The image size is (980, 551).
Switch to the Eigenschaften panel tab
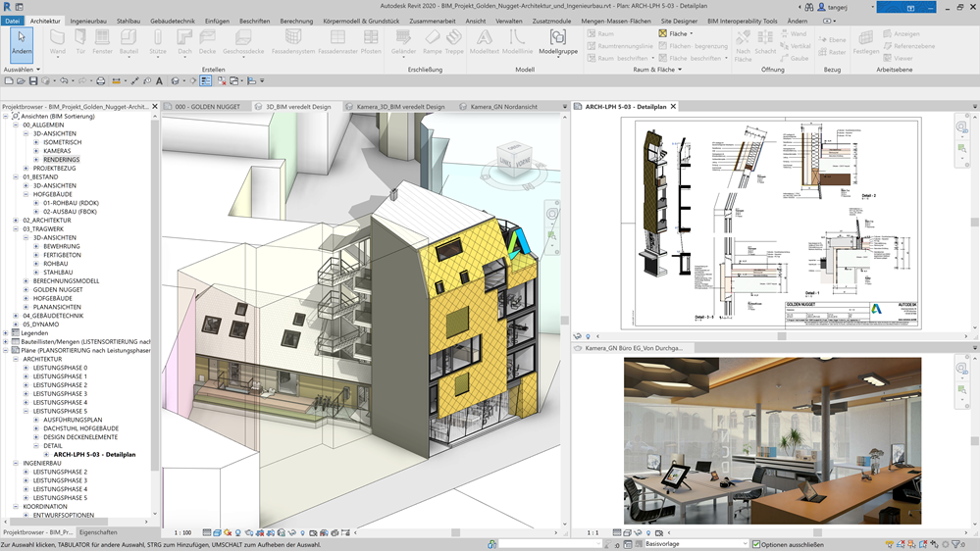click(x=98, y=532)
